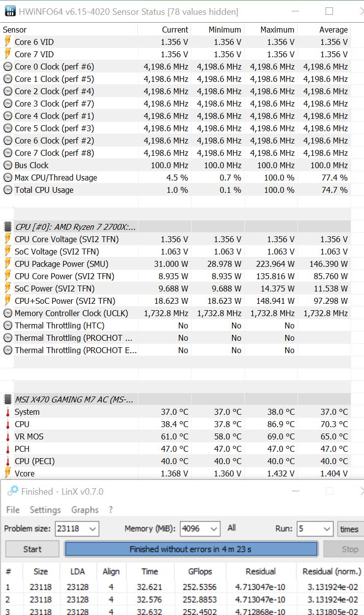
Task: Click the chip icon for MSI X470 GAMING M7
Action: pyautogui.click(x=8, y=399)
